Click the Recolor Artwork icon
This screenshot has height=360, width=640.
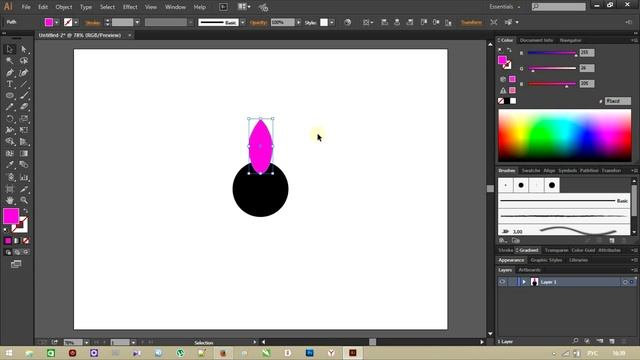pyautogui.click(x=347, y=22)
